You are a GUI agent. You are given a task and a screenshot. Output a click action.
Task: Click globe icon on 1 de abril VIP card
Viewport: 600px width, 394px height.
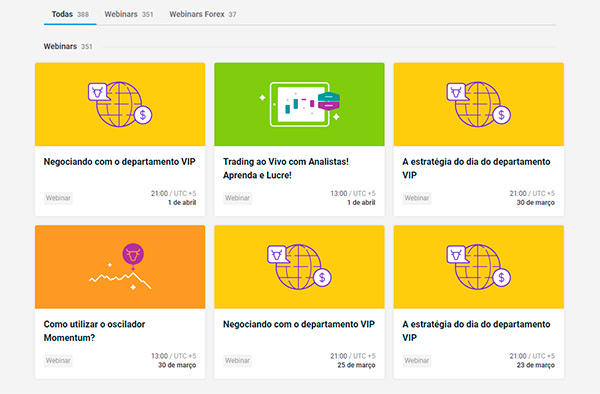pyautogui.click(x=120, y=104)
